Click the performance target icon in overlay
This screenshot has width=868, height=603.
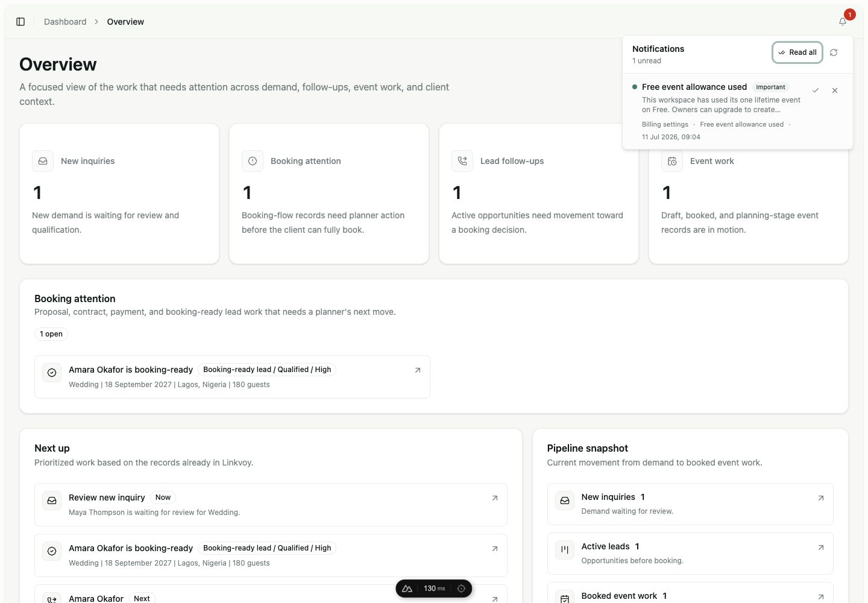[461, 589]
